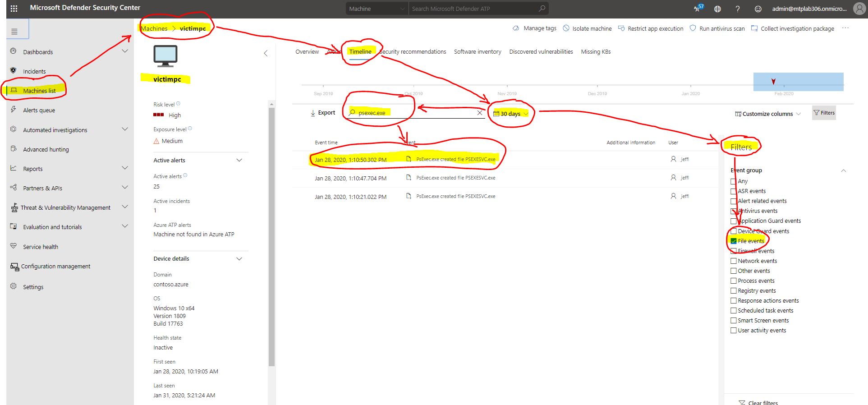Open the user account avatar
This screenshot has width=868, height=405.
(859, 8)
